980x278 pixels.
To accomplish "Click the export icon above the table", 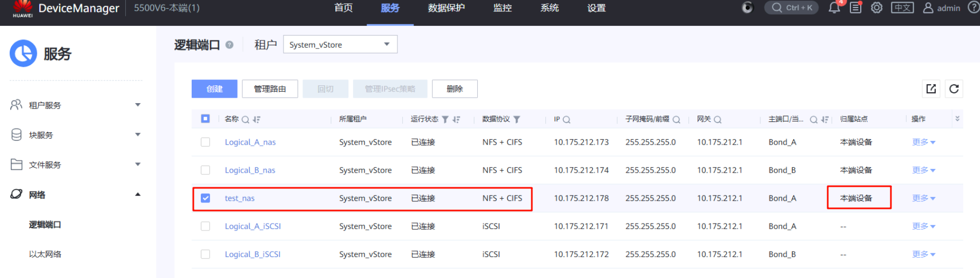I will coord(931,89).
